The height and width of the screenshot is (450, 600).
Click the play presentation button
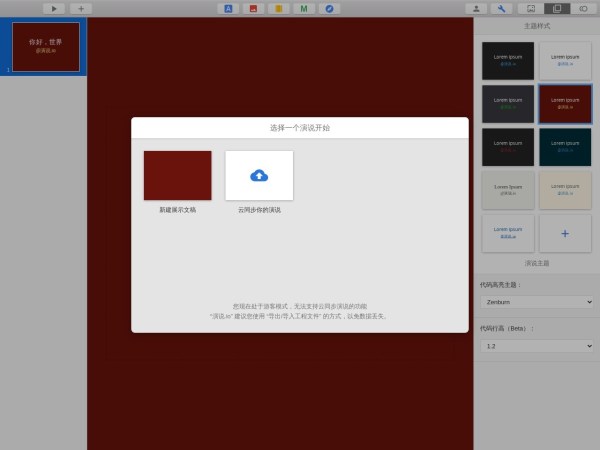pos(54,8)
